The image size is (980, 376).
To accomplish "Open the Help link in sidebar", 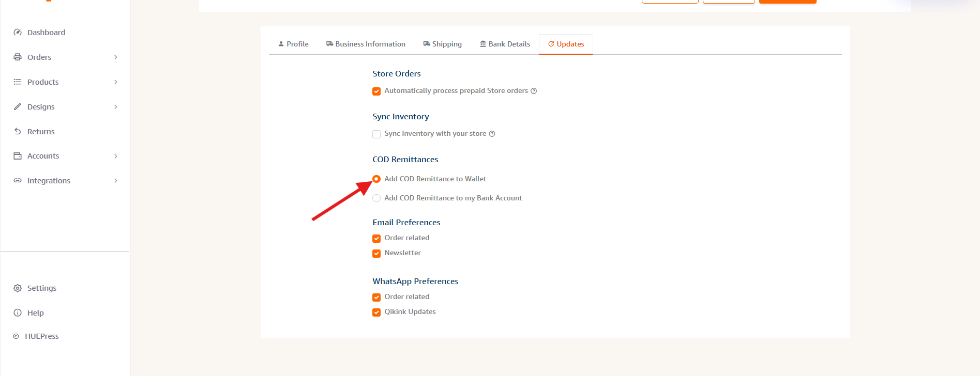I will 35,313.
